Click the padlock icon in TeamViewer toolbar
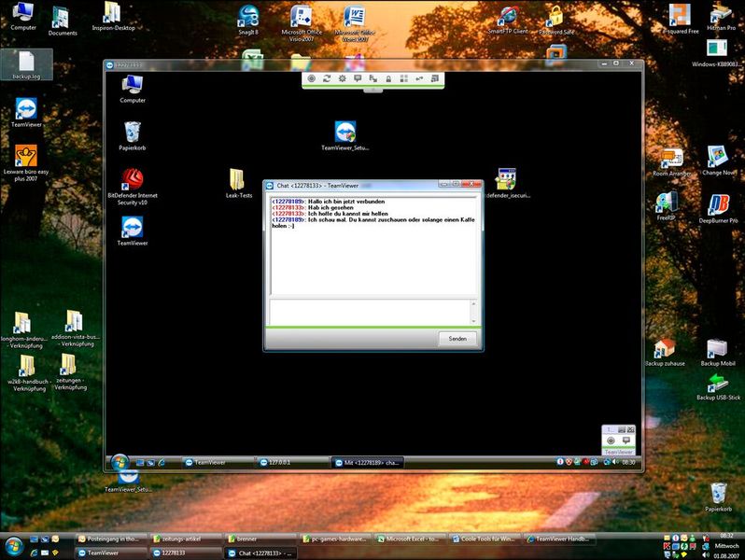The image size is (745, 560). click(388, 78)
